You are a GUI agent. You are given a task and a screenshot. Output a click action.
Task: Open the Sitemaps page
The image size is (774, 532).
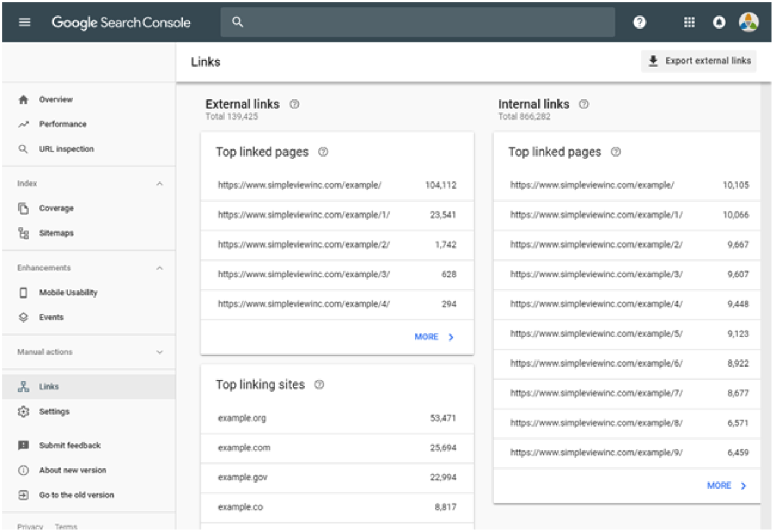tap(89, 233)
